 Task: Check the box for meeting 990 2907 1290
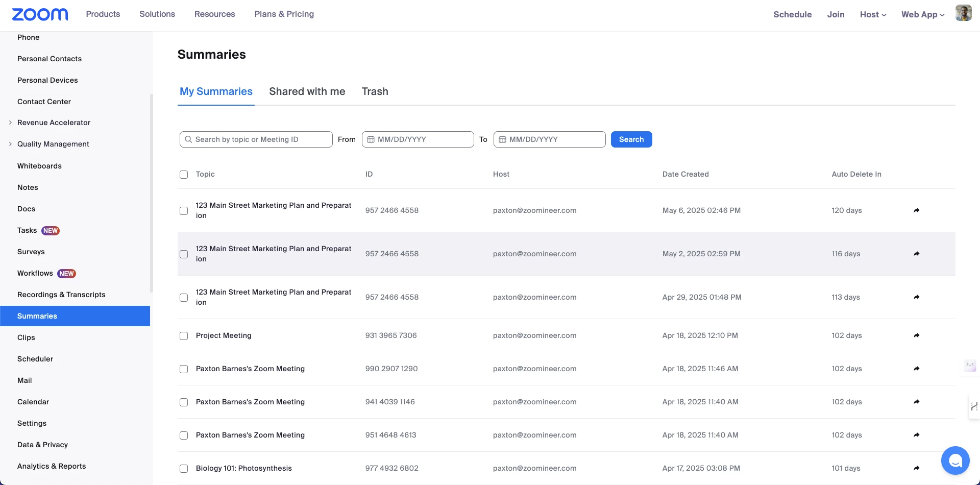point(184,369)
